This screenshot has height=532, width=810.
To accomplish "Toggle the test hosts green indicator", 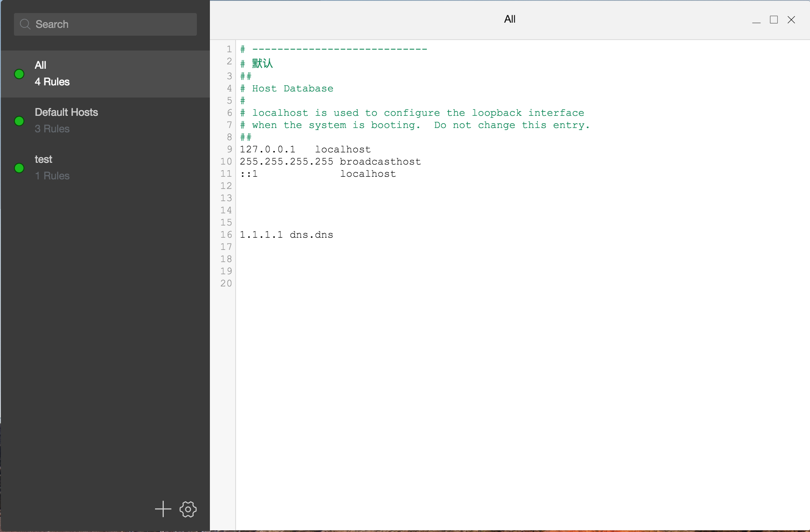I will point(19,168).
